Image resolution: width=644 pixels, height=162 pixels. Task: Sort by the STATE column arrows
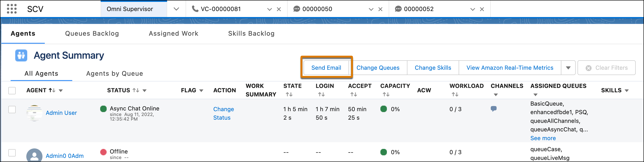pyautogui.click(x=289, y=94)
